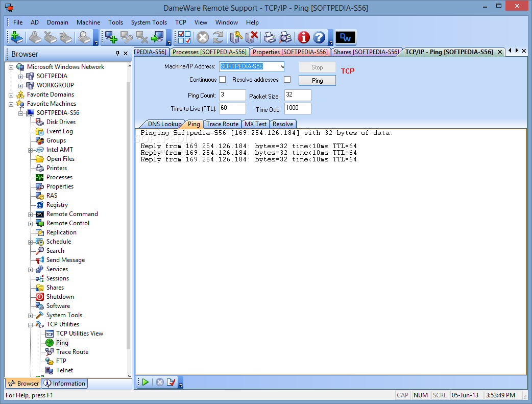This screenshot has height=404, width=532.
Task: Switch to the Browser panel tab
Action: click(24, 383)
